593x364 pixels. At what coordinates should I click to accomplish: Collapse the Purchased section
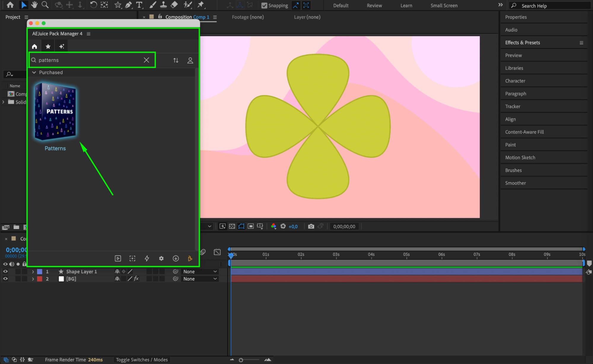[34, 72]
